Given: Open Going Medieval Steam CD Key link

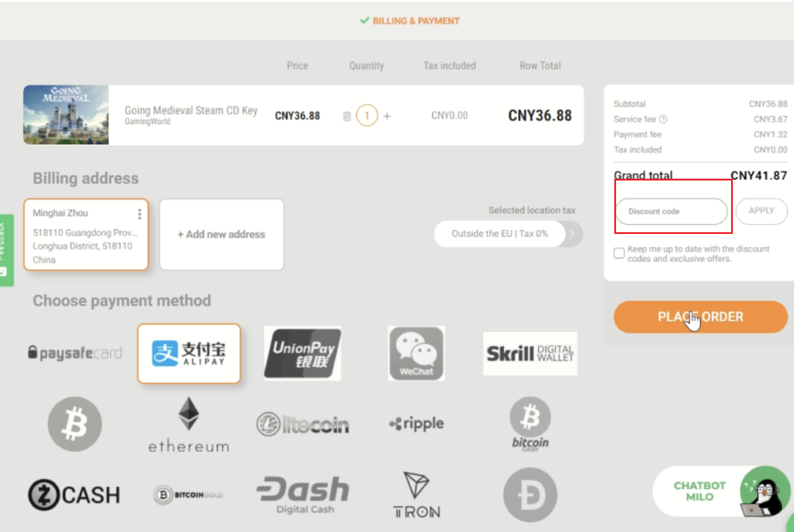Looking at the screenshot, I should (191, 110).
